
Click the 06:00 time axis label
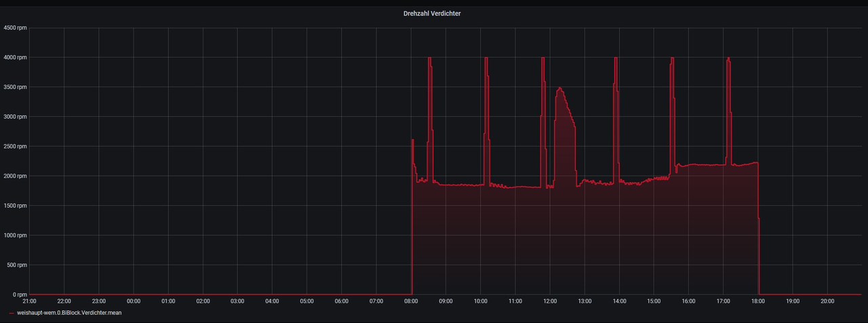pos(342,301)
